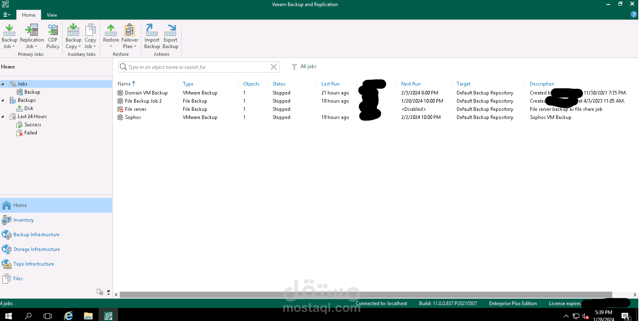Open the Backup Job ribbon button
This screenshot has height=321, width=644.
coord(9,36)
